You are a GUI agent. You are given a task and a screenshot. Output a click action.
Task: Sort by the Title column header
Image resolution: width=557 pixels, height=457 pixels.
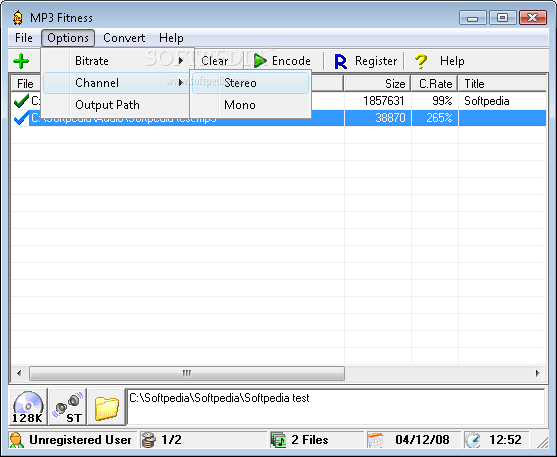[x=502, y=84]
